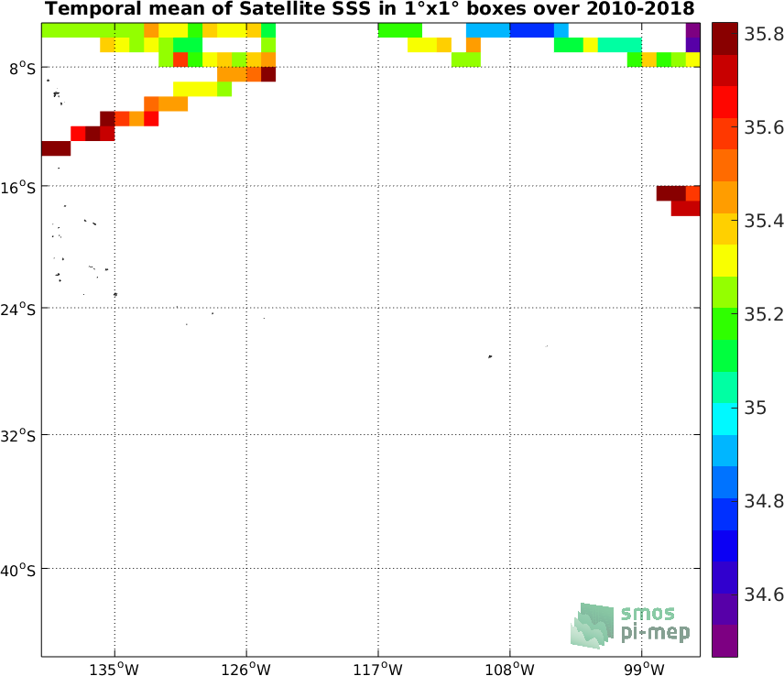The width and height of the screenshot is (784, 676).
Task: Click the orange colorbar segment below 35.6
Action: point(724,165)
